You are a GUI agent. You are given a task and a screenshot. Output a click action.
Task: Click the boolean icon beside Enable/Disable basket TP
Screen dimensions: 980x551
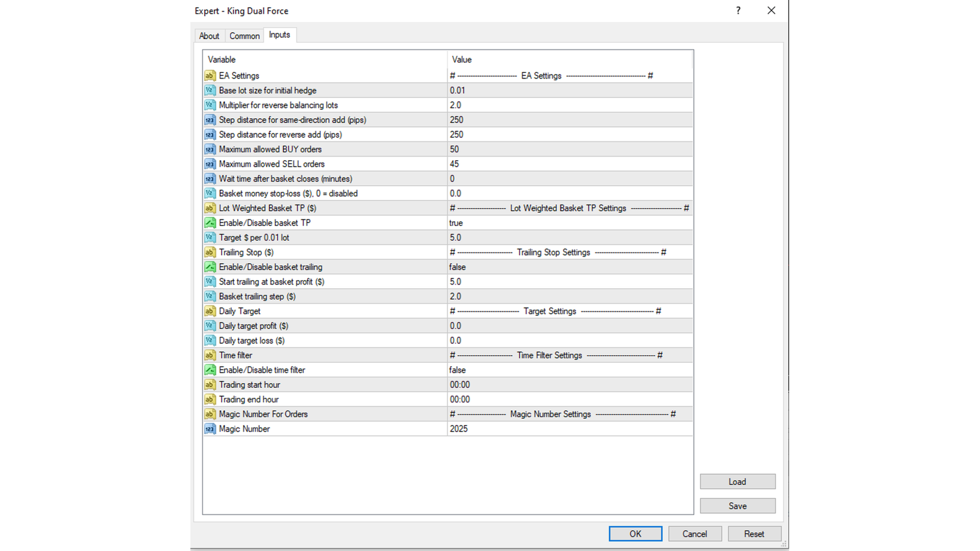tap(210, 223)
